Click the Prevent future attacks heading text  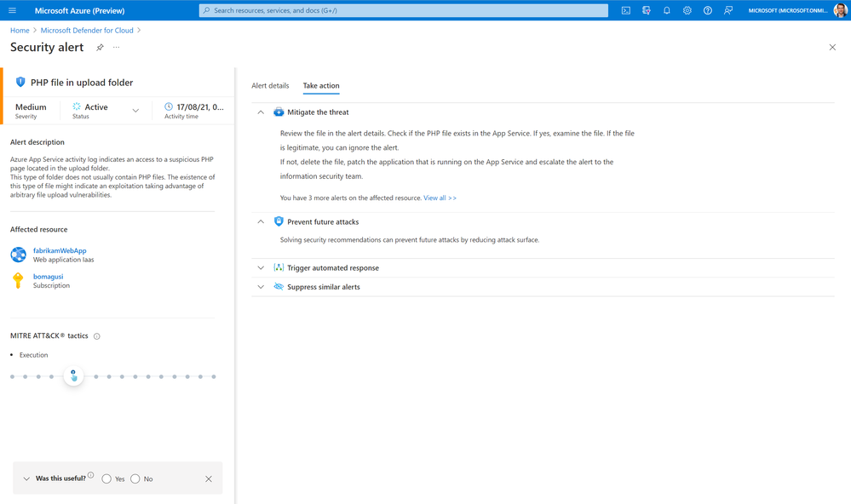click(323, 222)
